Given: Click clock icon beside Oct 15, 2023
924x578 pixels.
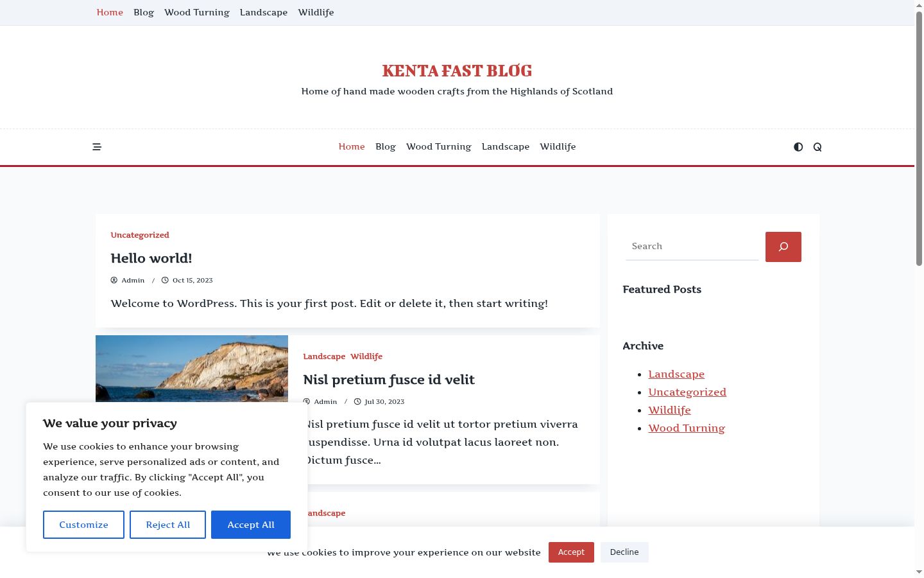Looking at the screenshot, I should pos(165,280).
